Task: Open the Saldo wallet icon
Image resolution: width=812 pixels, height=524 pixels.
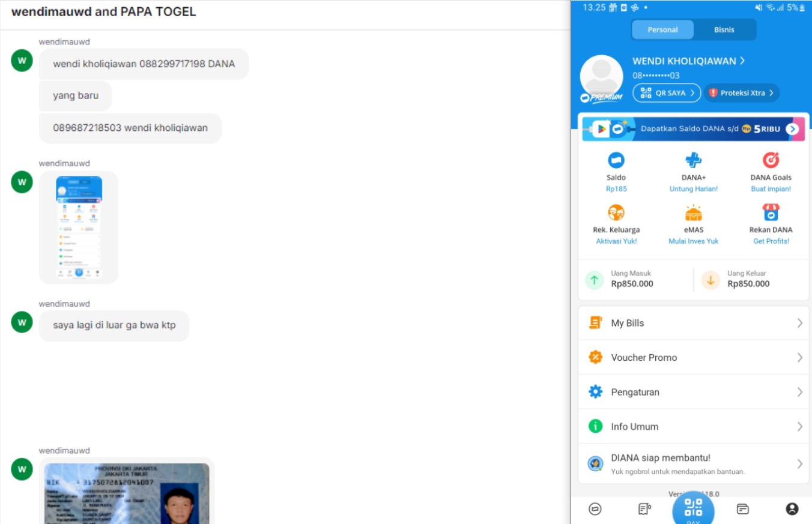Action: pyautogui.click(x=616, y=160)
